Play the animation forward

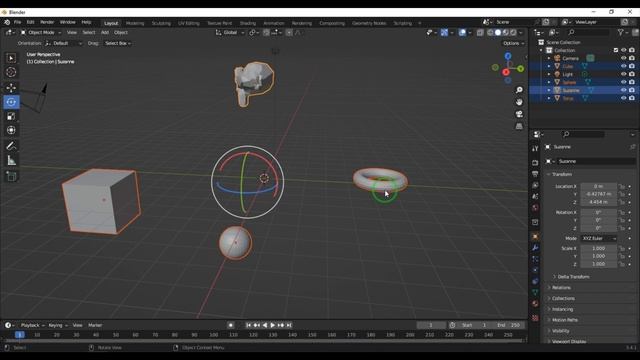click(x=273, y=325)
